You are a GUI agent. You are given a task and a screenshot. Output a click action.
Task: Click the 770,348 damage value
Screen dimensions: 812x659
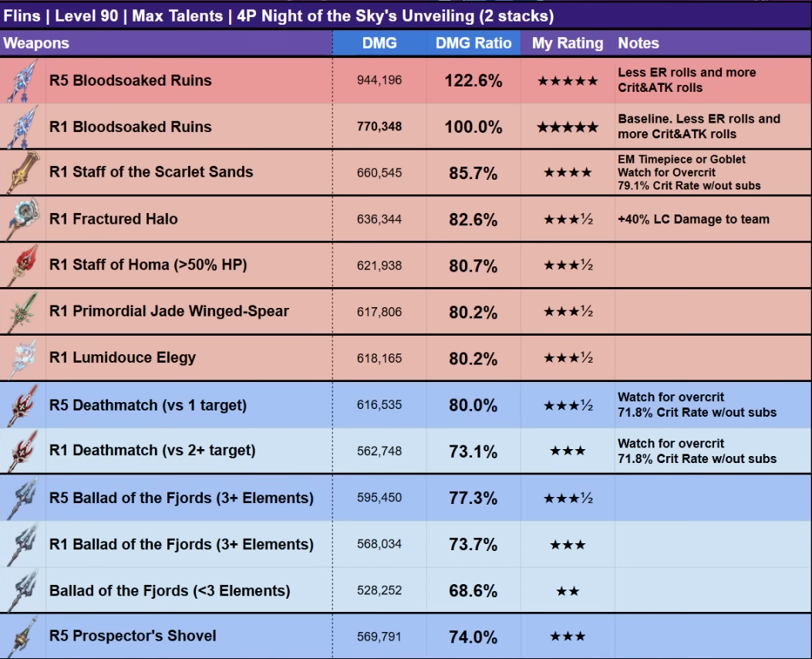tap(379, 127)
